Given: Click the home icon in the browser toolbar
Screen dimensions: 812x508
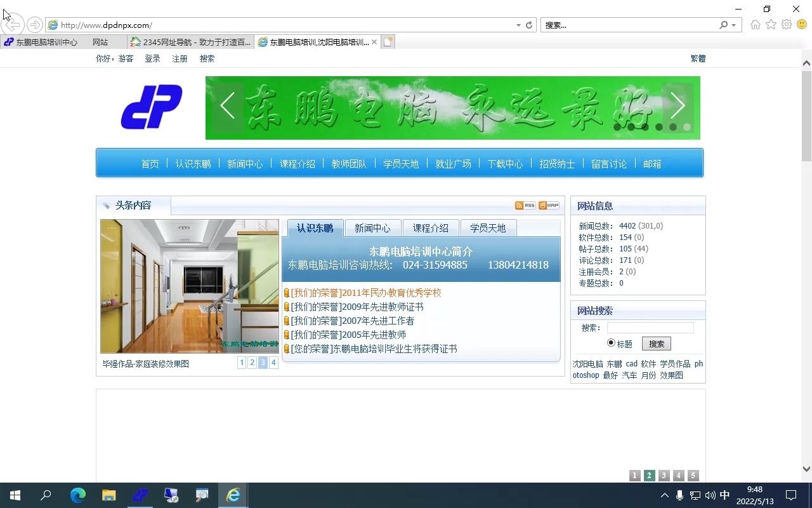Looking at the screenshot, I should click(x=755, y=23).
